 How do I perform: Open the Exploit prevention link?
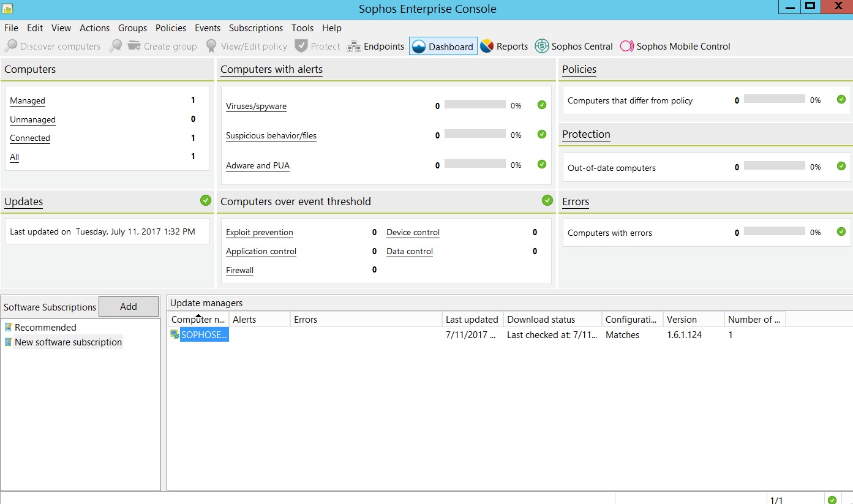tap(260, 233)
